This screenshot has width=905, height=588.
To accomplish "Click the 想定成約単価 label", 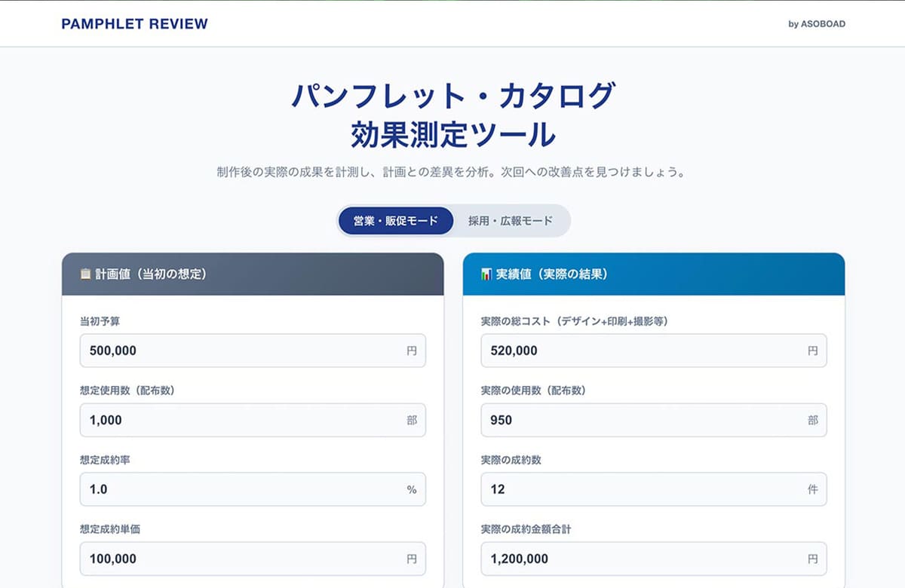I will point(110,529).
